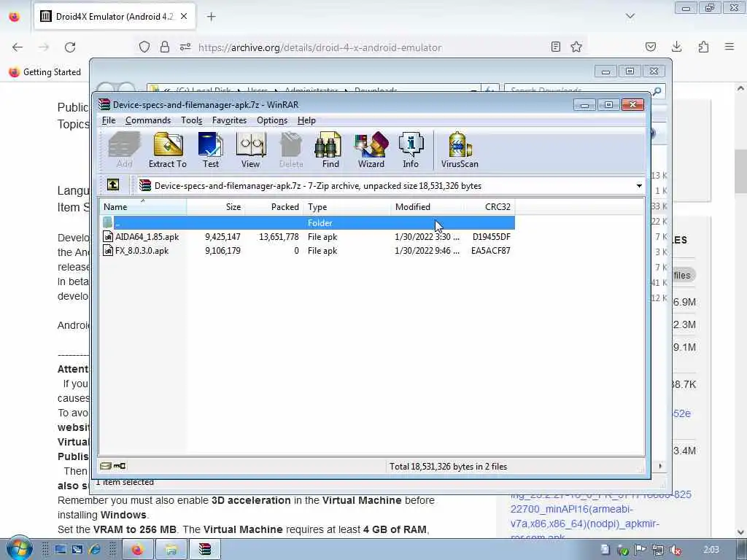Open the Firefox hamburger menu
Screen dimensions: 747x560
(x=729, y=47)
